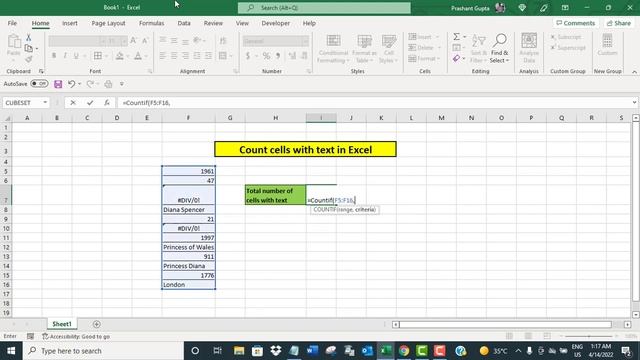640x360 pixels.
Task: Click the Share button
Action: 619,23
